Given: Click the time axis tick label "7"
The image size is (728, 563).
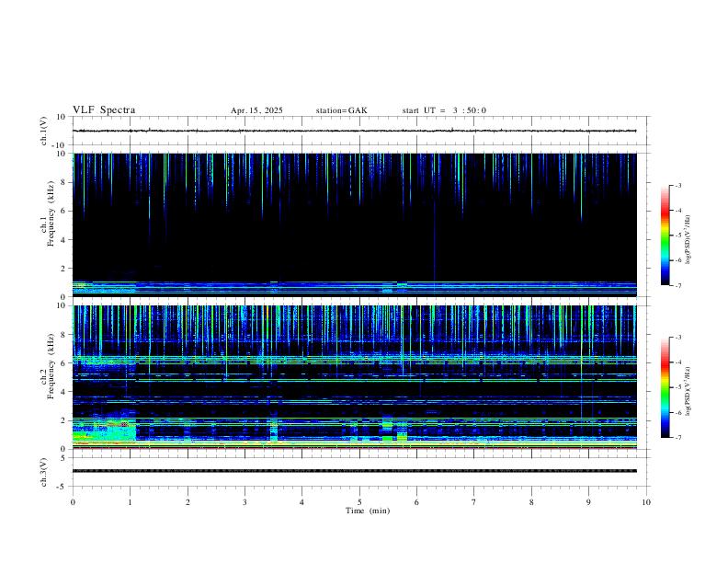Looking at the screenshot, I should point(474,502).
